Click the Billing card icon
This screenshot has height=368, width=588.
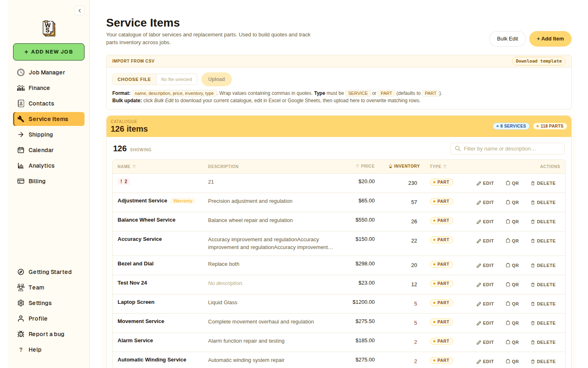pos(21,181)
